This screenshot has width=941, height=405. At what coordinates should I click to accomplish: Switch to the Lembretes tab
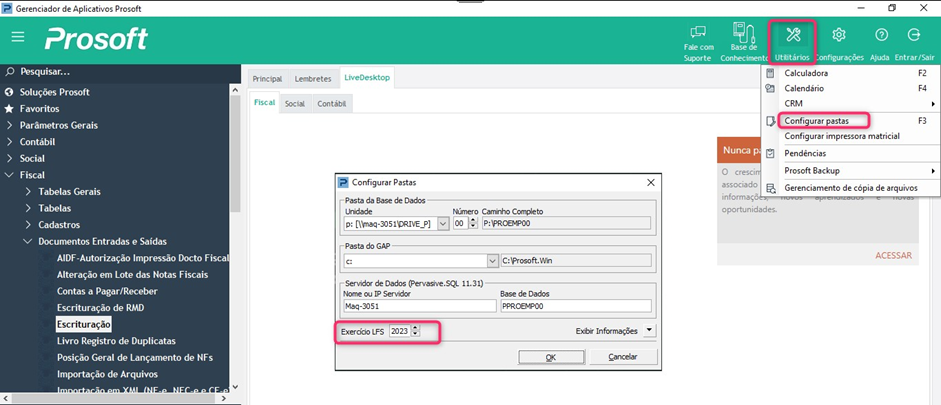313,79
